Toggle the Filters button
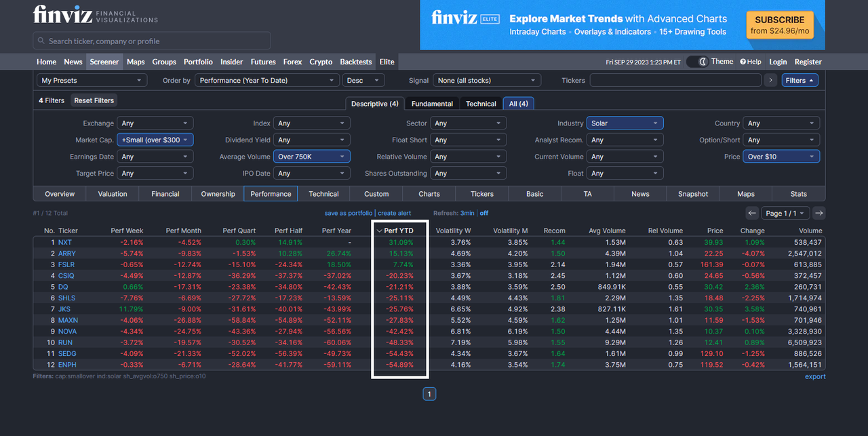The image size is (868, 436). point(800,80)
